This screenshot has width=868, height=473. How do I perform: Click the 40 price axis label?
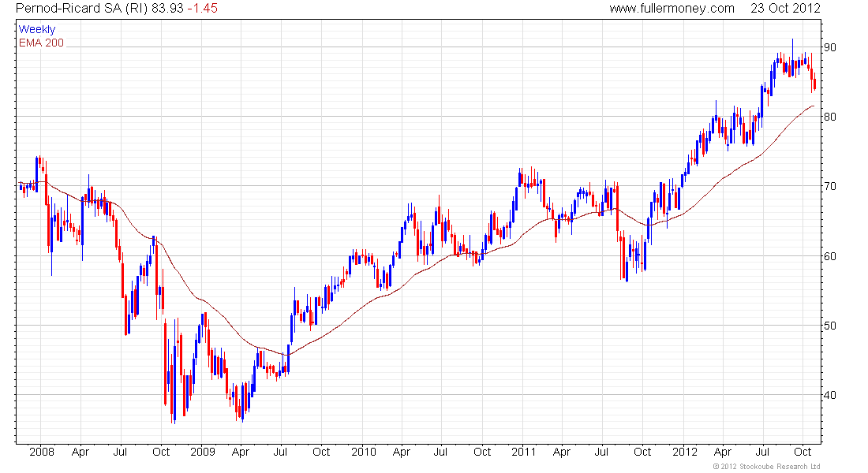coord(830,395)
